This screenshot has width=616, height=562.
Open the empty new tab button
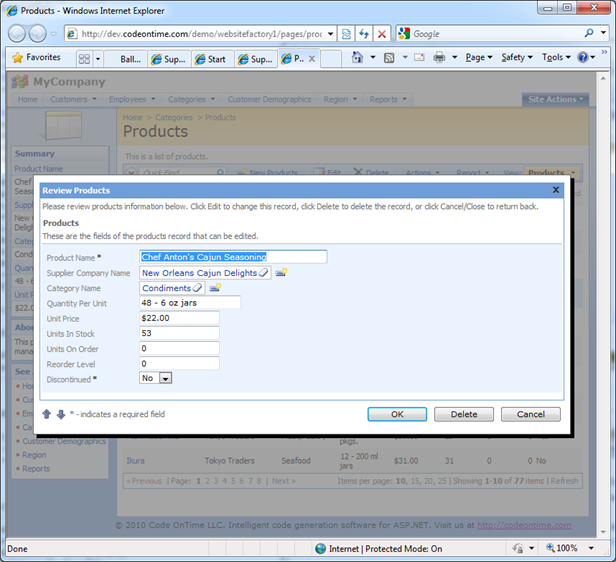(331, 59)
